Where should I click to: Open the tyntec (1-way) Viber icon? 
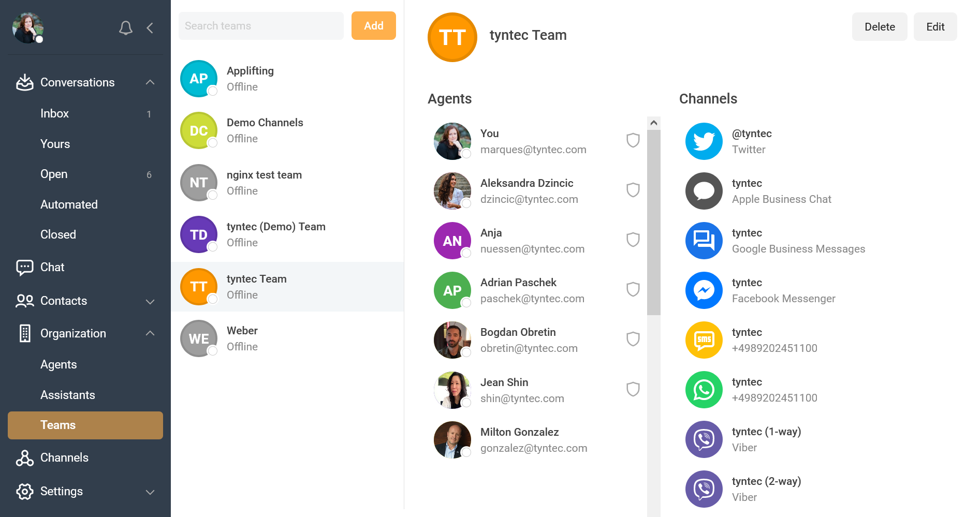[x=704, y=439]
